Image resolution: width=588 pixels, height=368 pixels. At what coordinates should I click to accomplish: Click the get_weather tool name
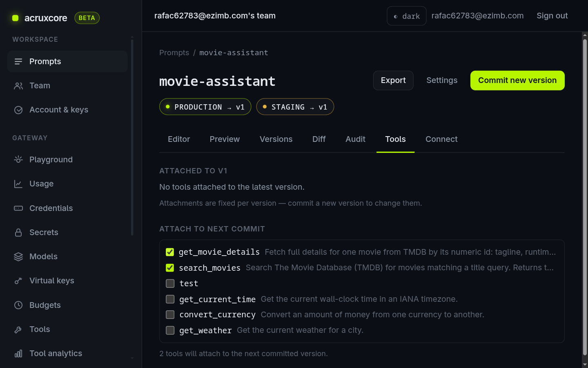205,330
